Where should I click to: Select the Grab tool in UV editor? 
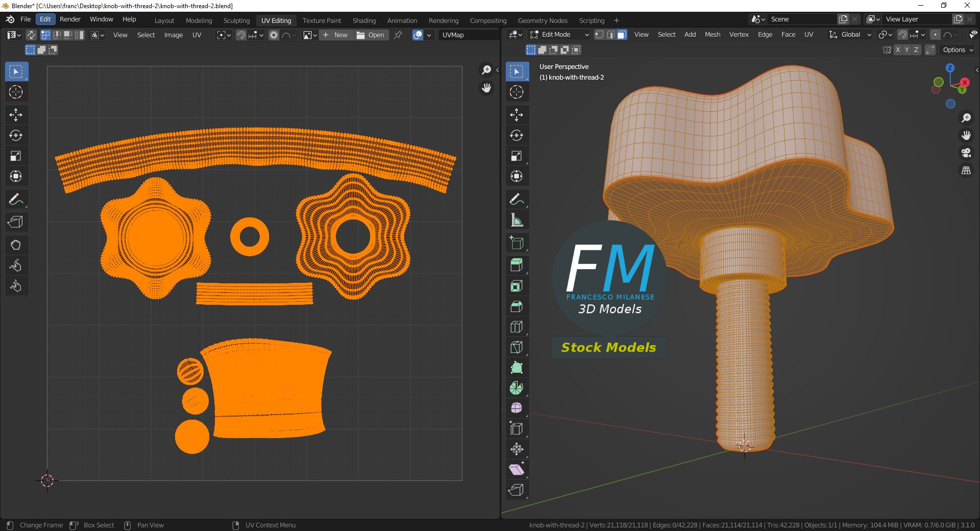coord(16,245)
